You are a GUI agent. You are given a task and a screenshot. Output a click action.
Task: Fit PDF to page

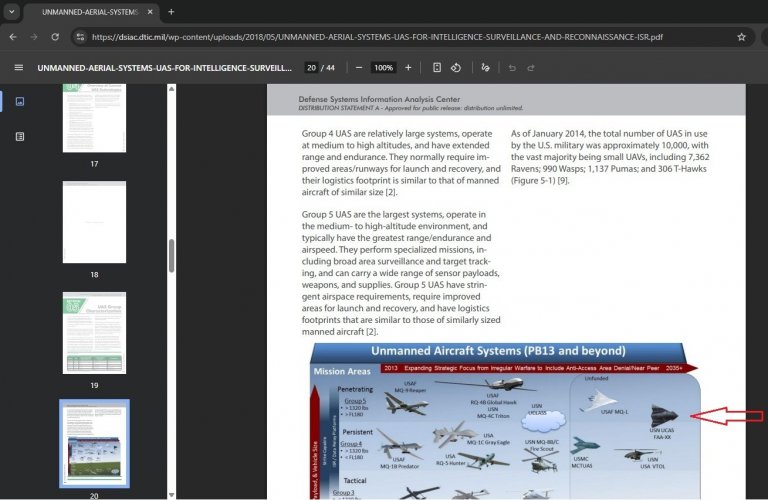click(437, 68)
